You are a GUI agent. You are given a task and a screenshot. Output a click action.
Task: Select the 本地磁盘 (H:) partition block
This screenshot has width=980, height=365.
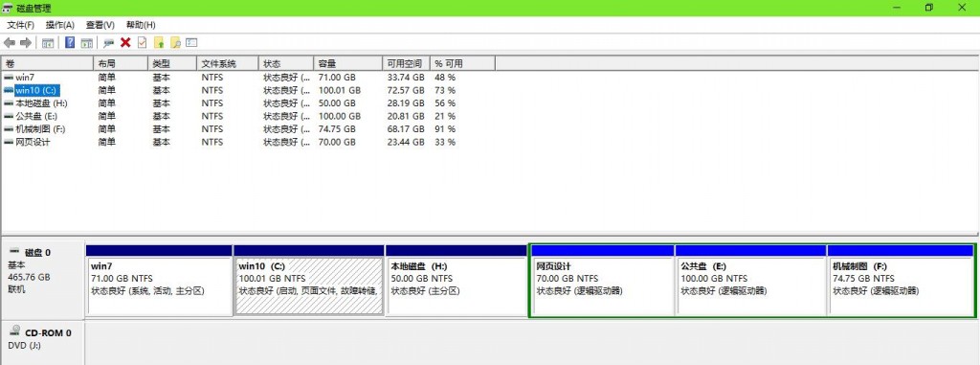click(457, 280)
